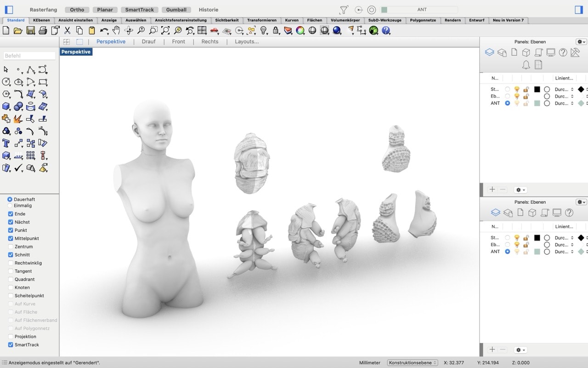Open the Konstruktionsebene dropdown in status bar
The height and width of the screenshot is (368, 588).
412,362
